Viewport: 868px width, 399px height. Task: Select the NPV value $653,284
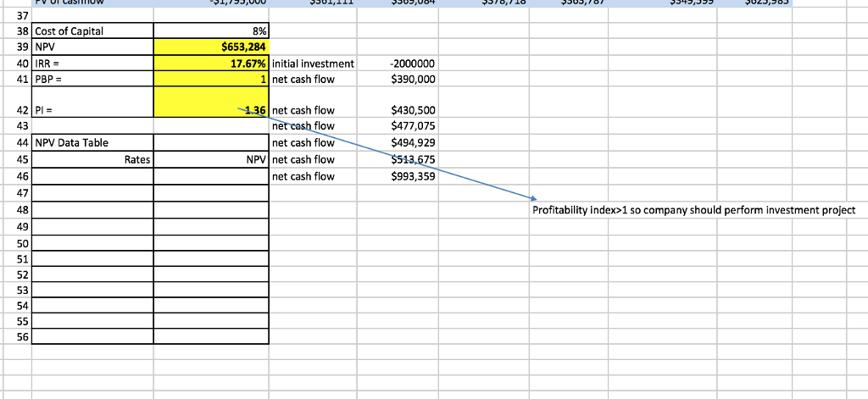pos(211,47)
